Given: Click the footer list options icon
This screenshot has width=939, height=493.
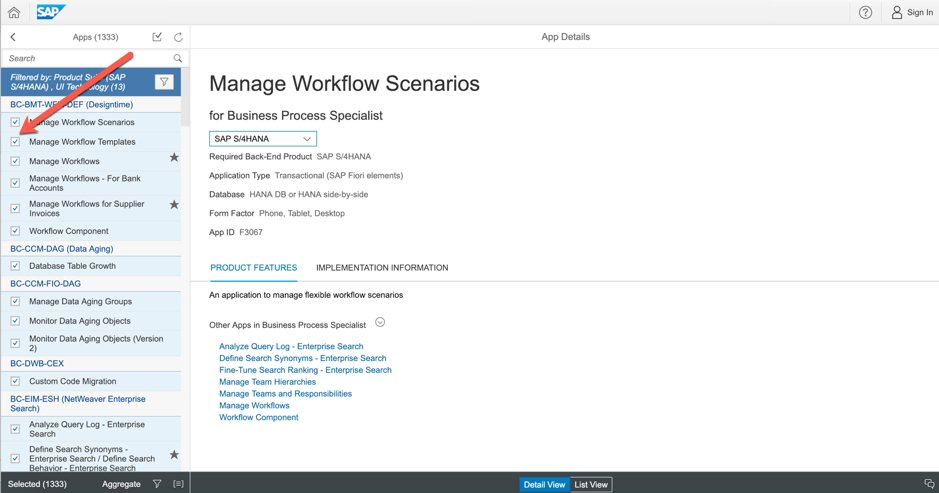Looking at the screenshot, I should (178, 484).
